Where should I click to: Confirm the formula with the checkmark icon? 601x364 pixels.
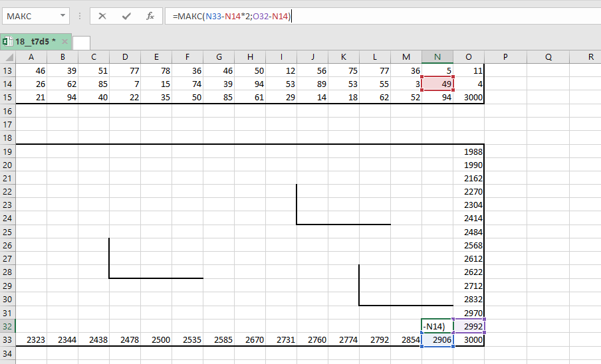[126, 16]
